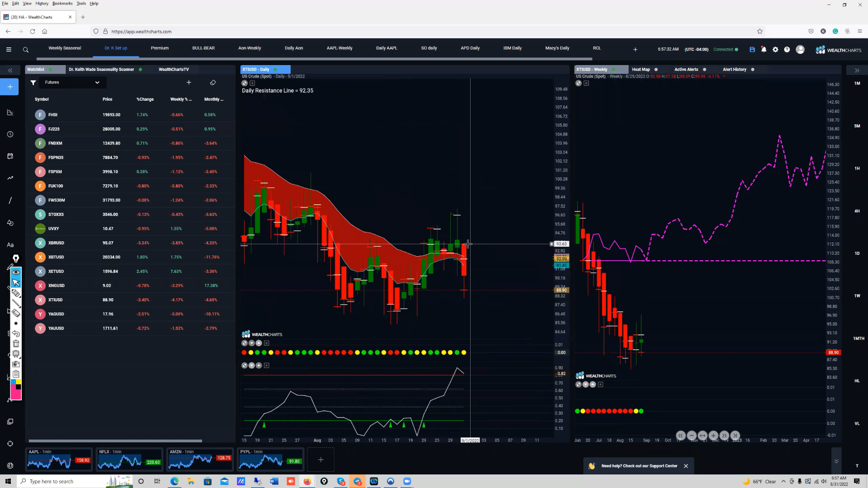Viewport: 868px width, 488px height.
Task: Expand the plus on weekly dots indicator
Action: 600,385
